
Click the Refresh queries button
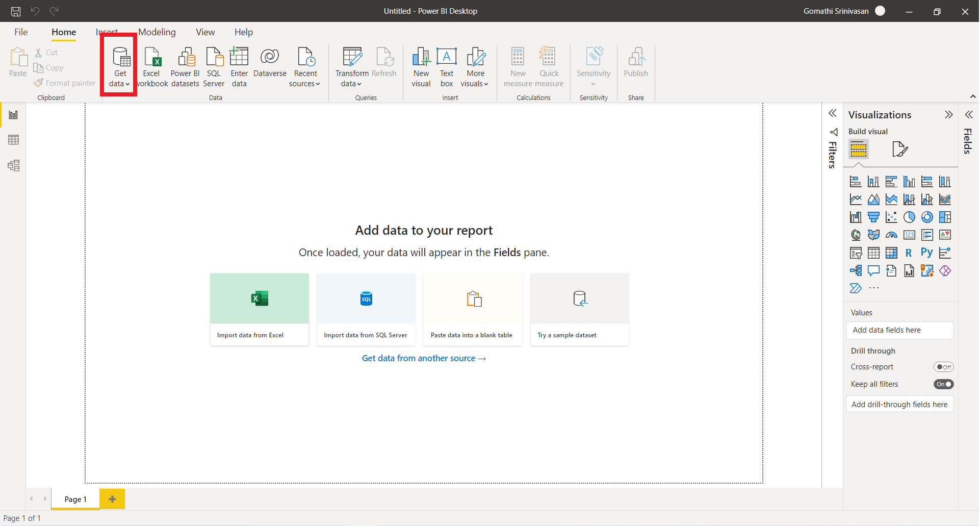[x=384, y=62]
